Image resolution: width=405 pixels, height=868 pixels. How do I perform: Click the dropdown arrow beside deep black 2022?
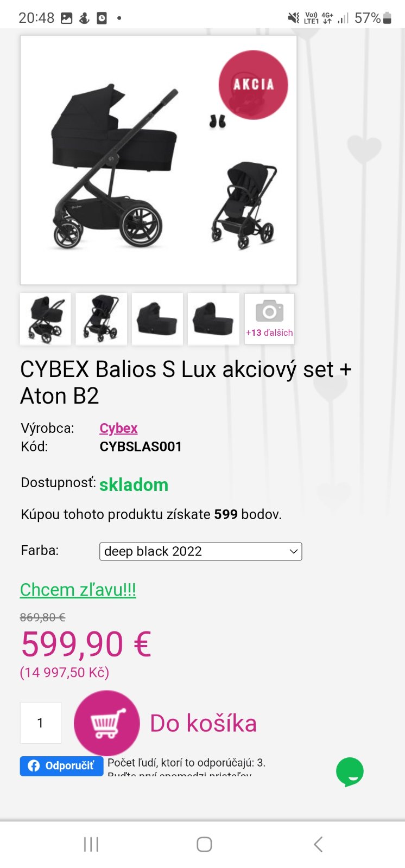(x=293, y=551)
